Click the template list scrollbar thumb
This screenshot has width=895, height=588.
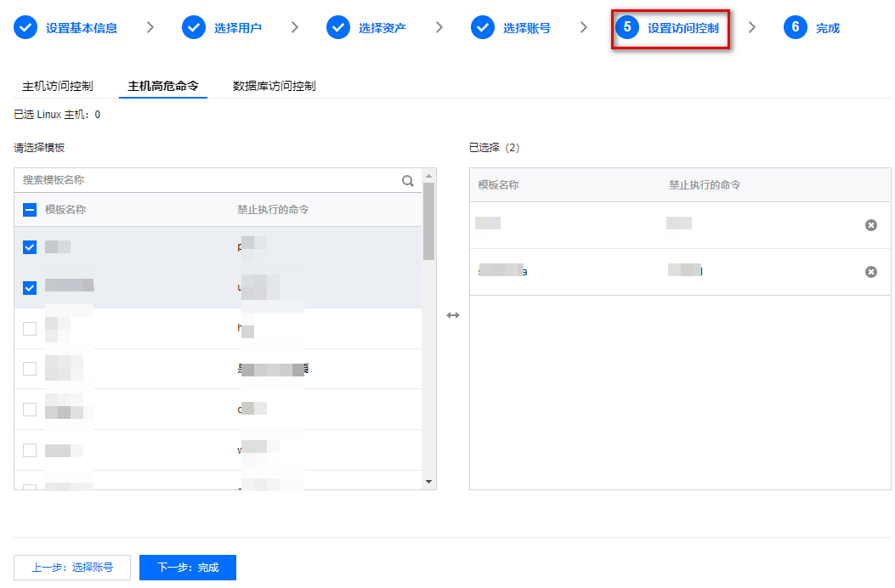click(x=428, y=222)
